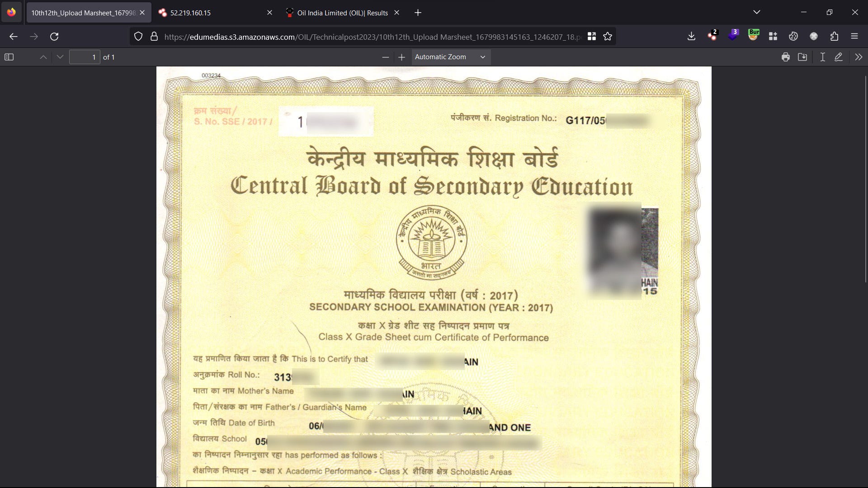The width and height of the screenshot is (868, 488).
Task: Open the gray globe extension icon
Action: coord(814,37)
